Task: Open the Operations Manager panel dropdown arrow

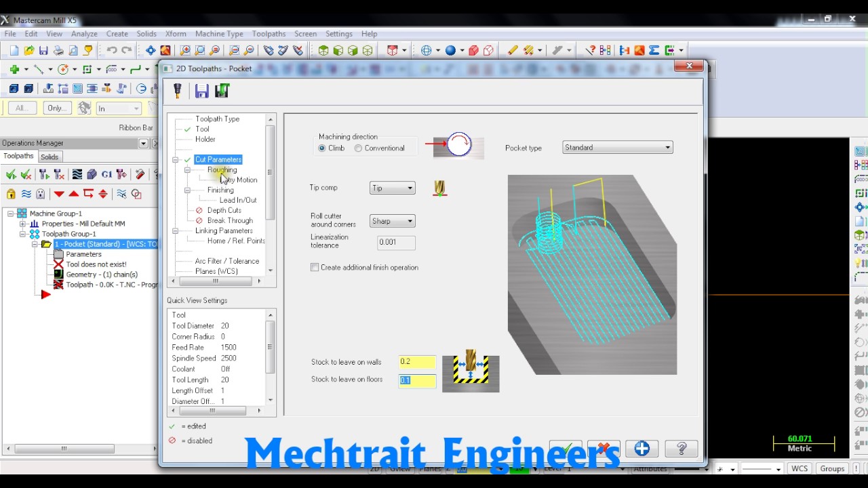Action: click(143, 144)
